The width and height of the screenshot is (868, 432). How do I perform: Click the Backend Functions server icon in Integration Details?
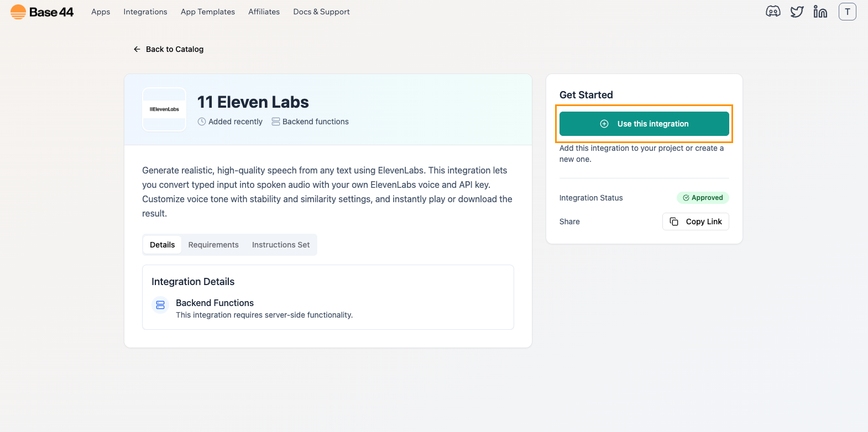[160, 304]
